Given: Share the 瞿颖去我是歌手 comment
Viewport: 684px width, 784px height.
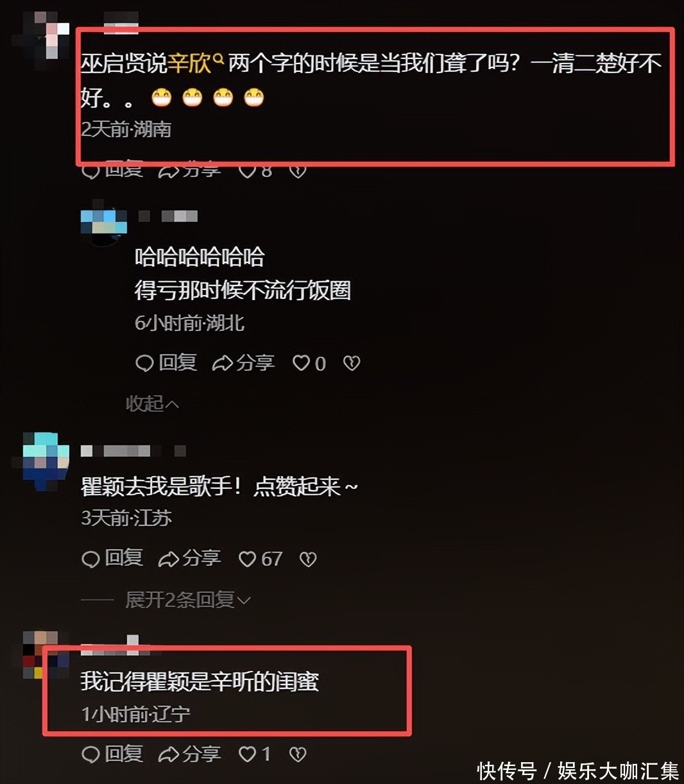Looking at the screenshot, I should 189,559.
